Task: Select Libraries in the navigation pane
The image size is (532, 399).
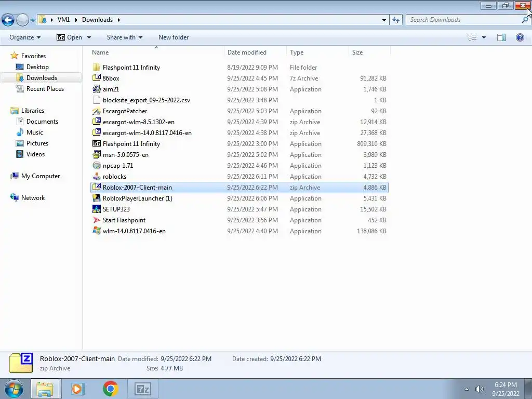Action: coord(33,111)
